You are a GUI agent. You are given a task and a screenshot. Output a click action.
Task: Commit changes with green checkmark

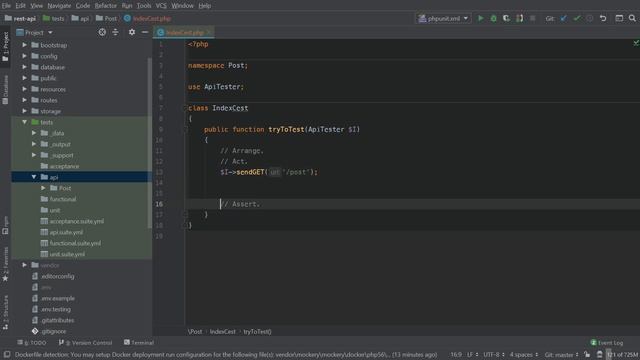[x=577, y=18]
